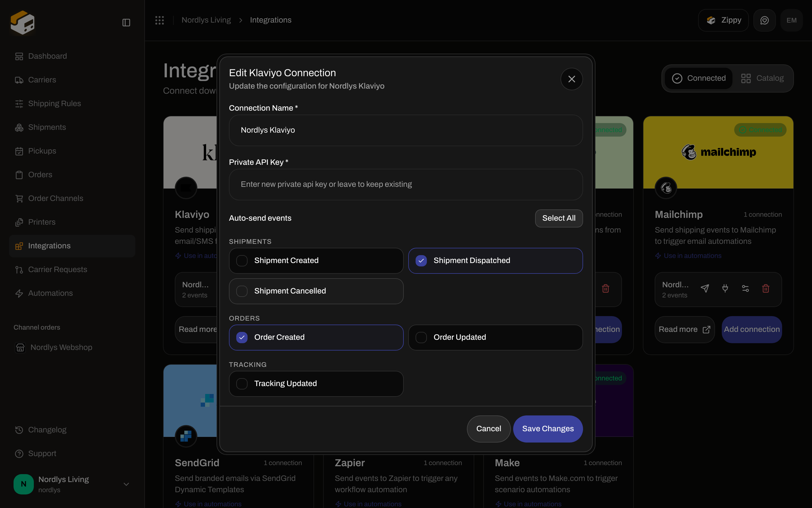Open Nordlys Webshop channel

click(72, 347)
